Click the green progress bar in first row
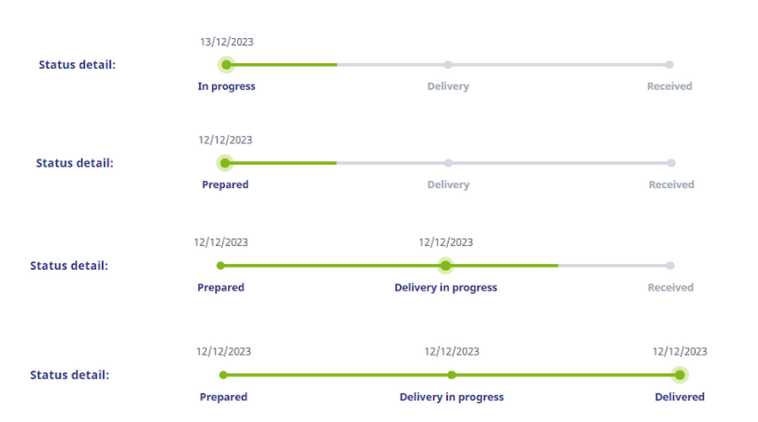 [281, 65]
